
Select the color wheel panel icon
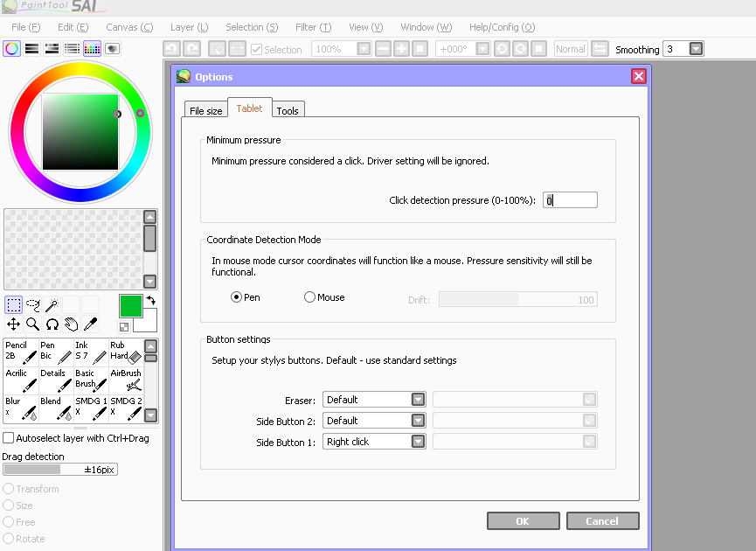click(12, 49)
